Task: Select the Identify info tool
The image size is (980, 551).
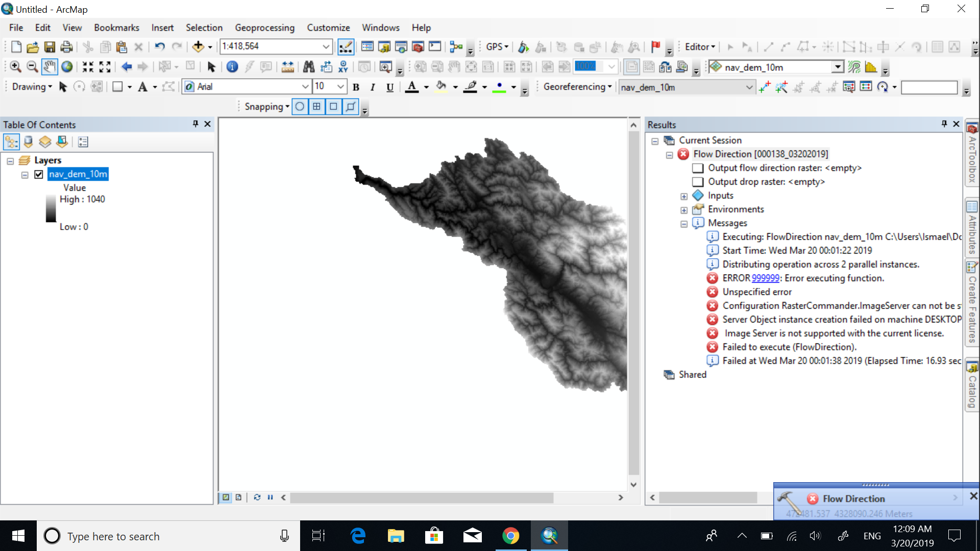Action: [x=232, y=67]
